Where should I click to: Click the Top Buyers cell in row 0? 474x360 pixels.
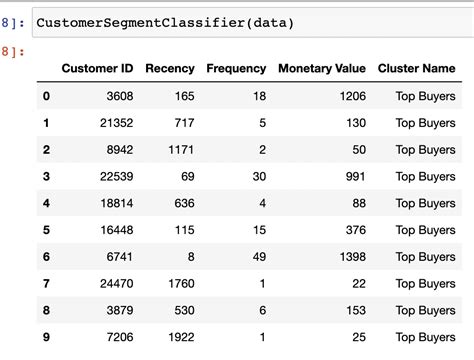[x=426, y=96]
